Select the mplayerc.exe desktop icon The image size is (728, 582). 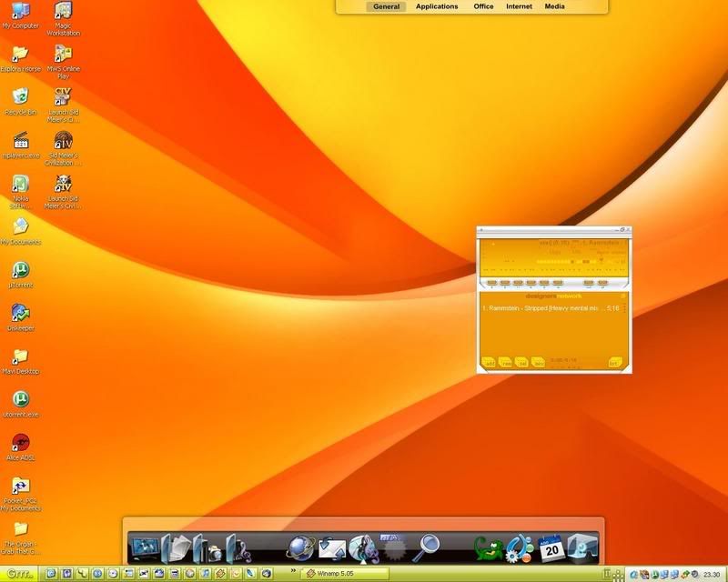click(20, 145)
